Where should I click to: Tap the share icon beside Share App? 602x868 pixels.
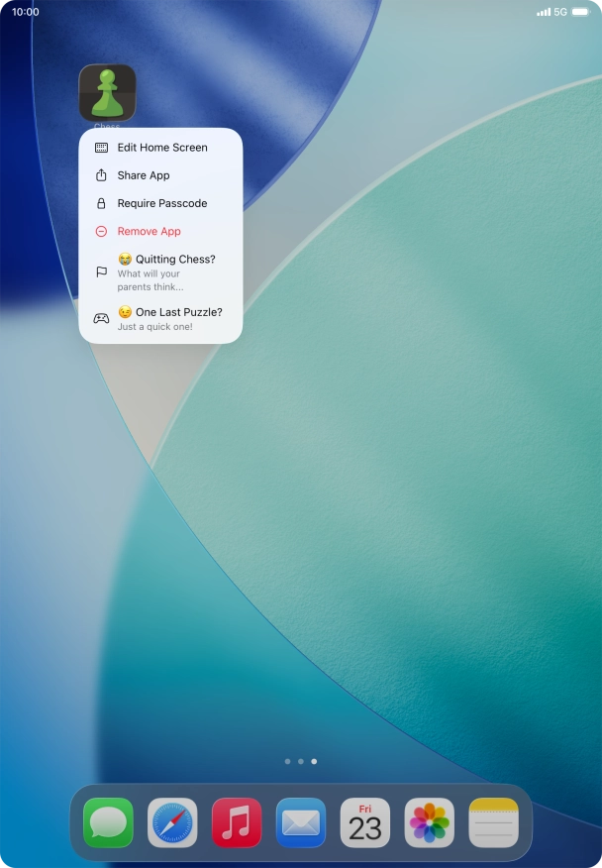[x=101, y=175]
